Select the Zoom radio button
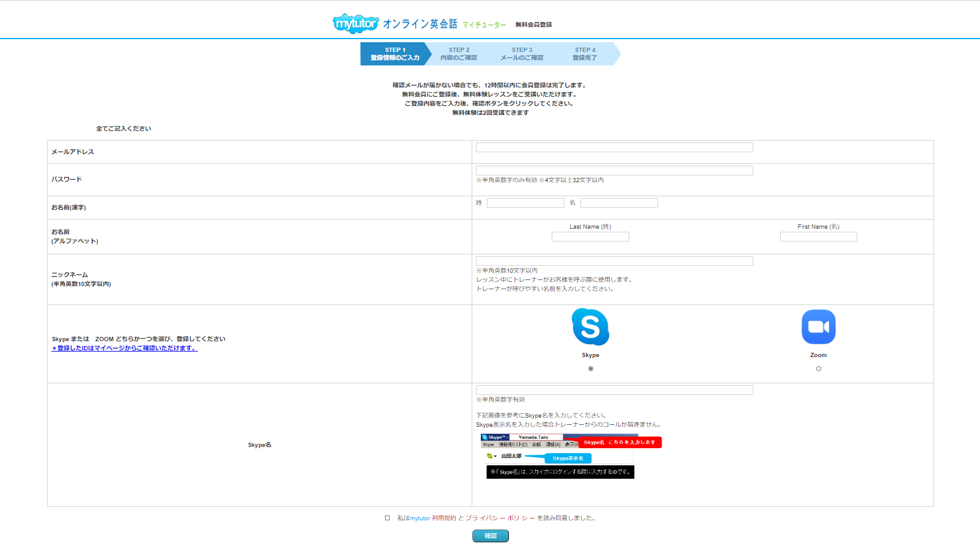The image size is (980, 557). [818, 369]
